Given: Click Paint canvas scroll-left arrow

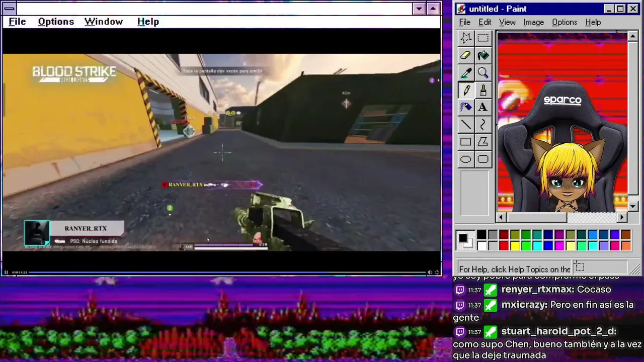Looking at the screenshot, I should point(501,217).
